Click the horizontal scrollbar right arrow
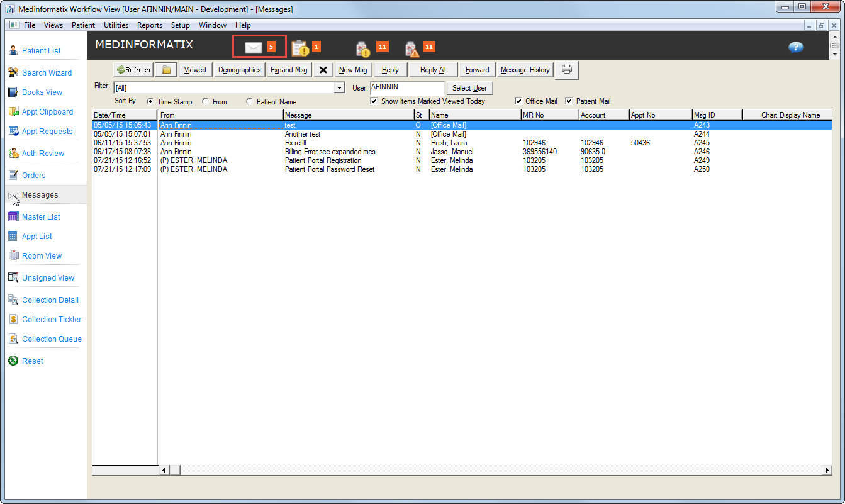The height and width of the screenshot is (504, 845). coord(827,470)
